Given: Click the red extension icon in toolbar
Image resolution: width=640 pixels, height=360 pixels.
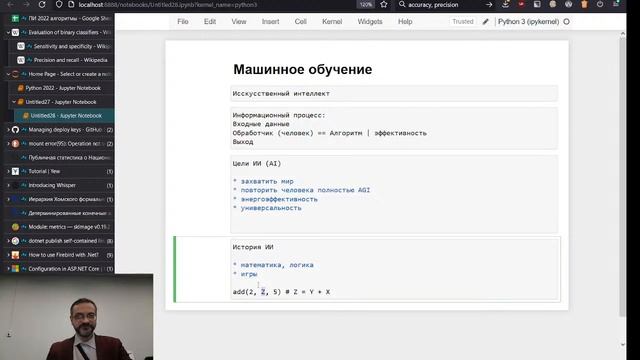Looking at the screenshot, I should click(x=521, y=4).
